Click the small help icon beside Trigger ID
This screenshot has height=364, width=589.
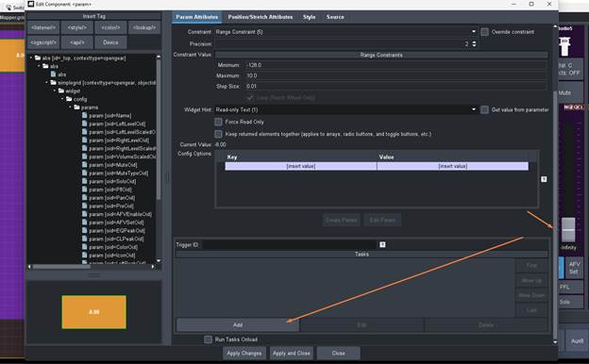(x=382, y=244)
